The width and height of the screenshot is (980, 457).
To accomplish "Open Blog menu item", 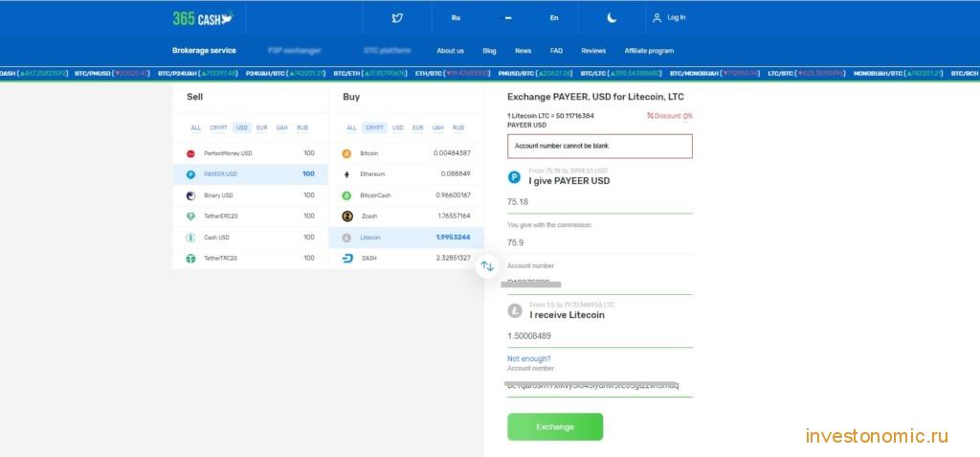I will point(489,51).
